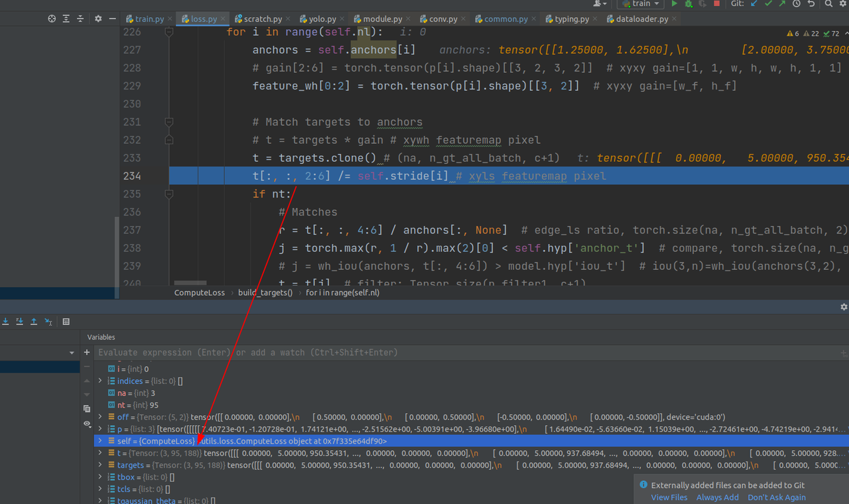
Task: Open the train run configuration dropdown
Action: point(641,4)
